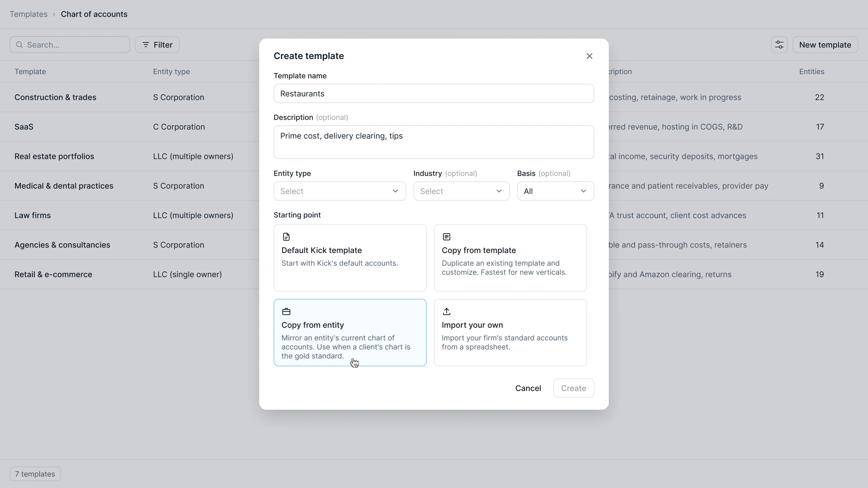Click the document icon on Default Kick template
The image size is (868, 488).
pyautogui.click(x=286, y=237)
